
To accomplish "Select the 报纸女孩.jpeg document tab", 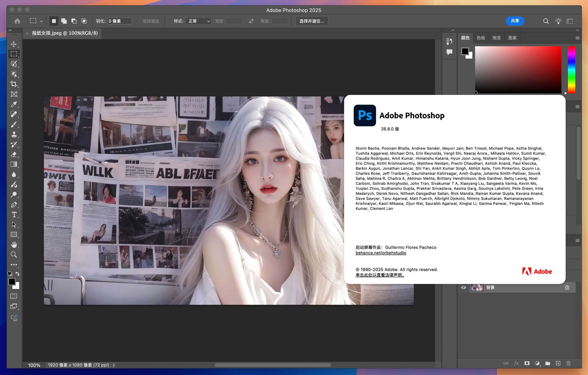I will coord(65,33).
